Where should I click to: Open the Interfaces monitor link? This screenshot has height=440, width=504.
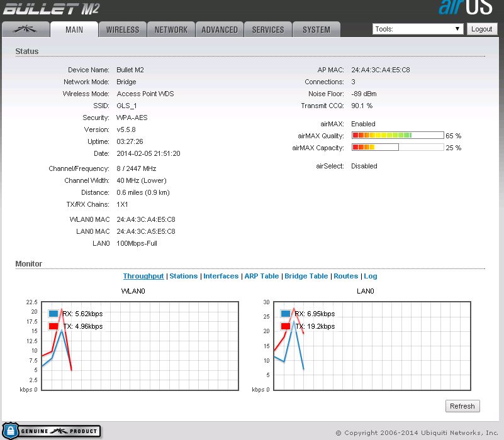click(x=221, y=276)
